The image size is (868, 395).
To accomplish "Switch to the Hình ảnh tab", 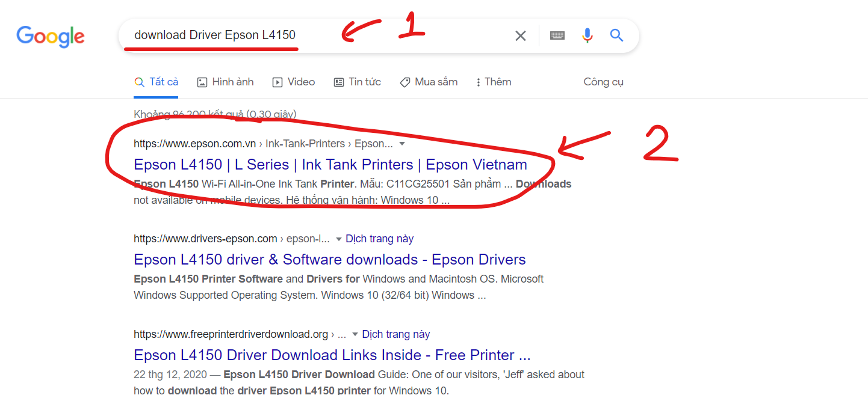I will (226, 82).
